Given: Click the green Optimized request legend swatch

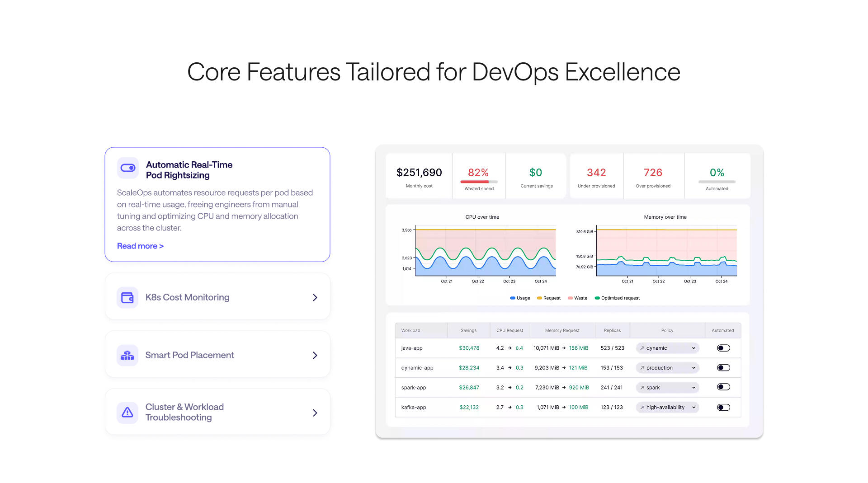Looking at the screenshot, I should coord(597,298).
